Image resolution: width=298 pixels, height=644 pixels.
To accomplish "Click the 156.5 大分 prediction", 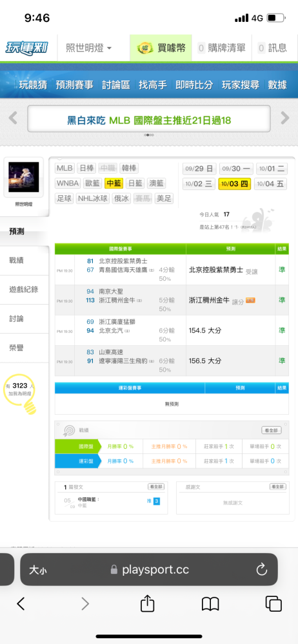I will tap(205, 361).
